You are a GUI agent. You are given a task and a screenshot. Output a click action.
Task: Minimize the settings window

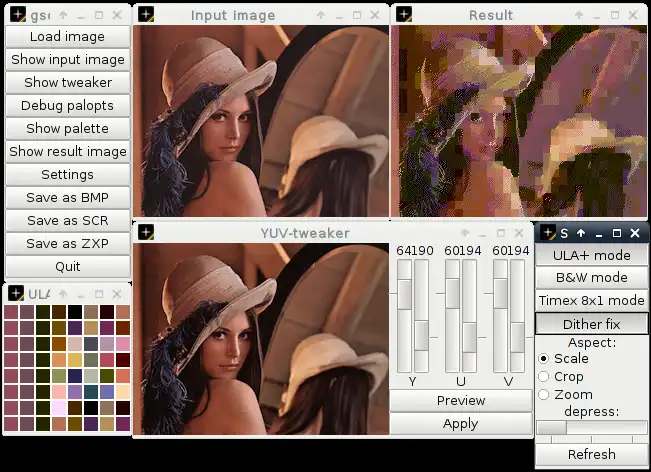(x=599, y=234)
